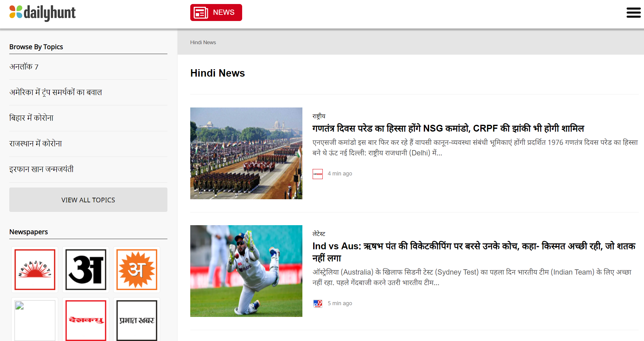Click the red publisher icon near 4 min ago
This screenshot has width=644, height=341.
[318, 174]
